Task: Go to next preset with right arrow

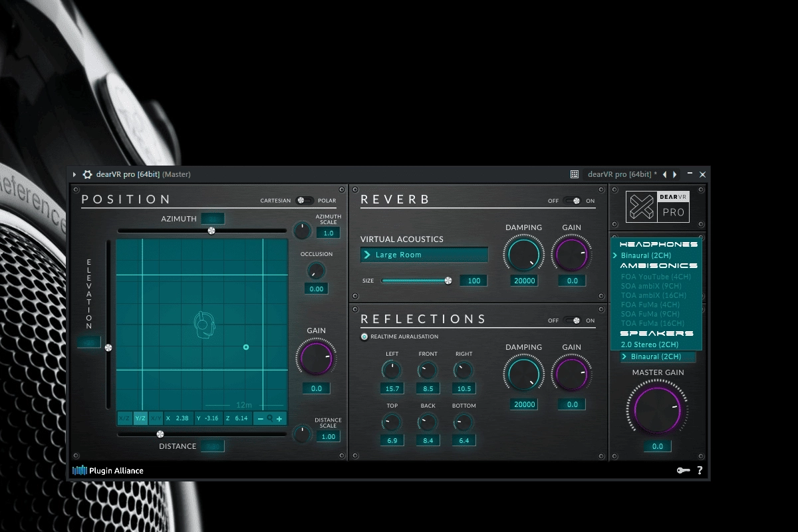Action: [x=675, y=174]
